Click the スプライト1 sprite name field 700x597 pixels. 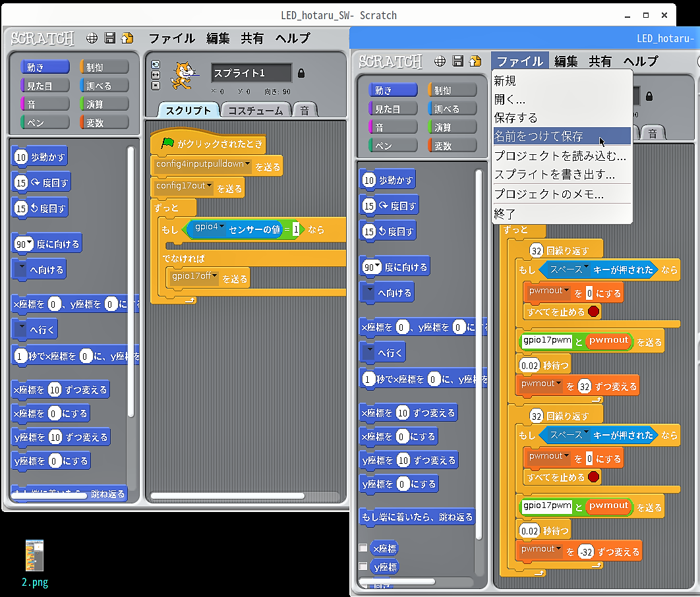click(x=251, y=72)
